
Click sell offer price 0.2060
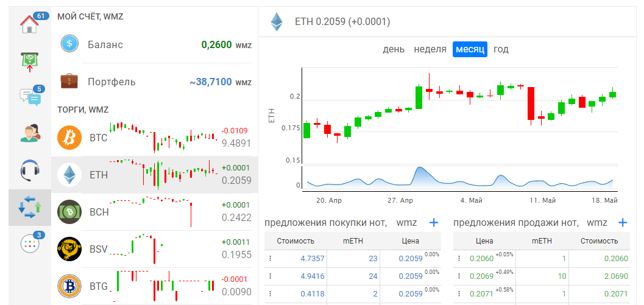pyautogui.click(x=482, y=259)
